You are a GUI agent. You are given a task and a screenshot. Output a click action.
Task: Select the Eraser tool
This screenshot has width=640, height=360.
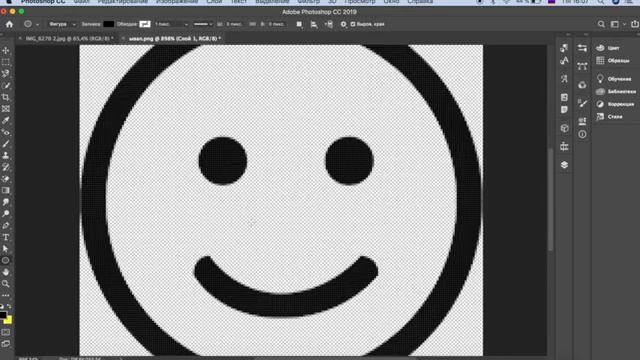coord(6,179)
